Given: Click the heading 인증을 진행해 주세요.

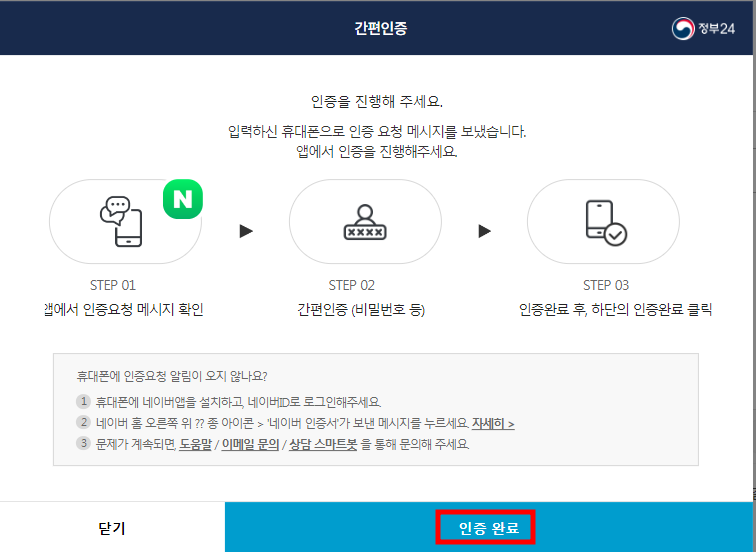Looking at the screenshot, I should tap(377, 102).
